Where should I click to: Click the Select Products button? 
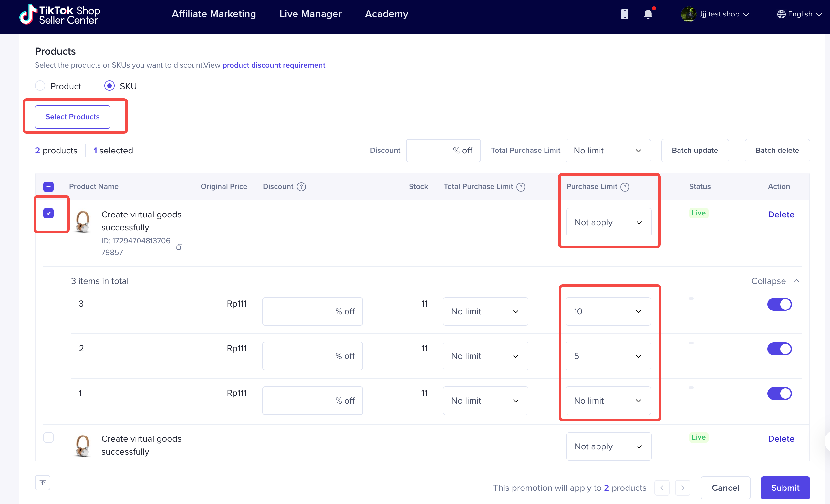tap(73, 116)
